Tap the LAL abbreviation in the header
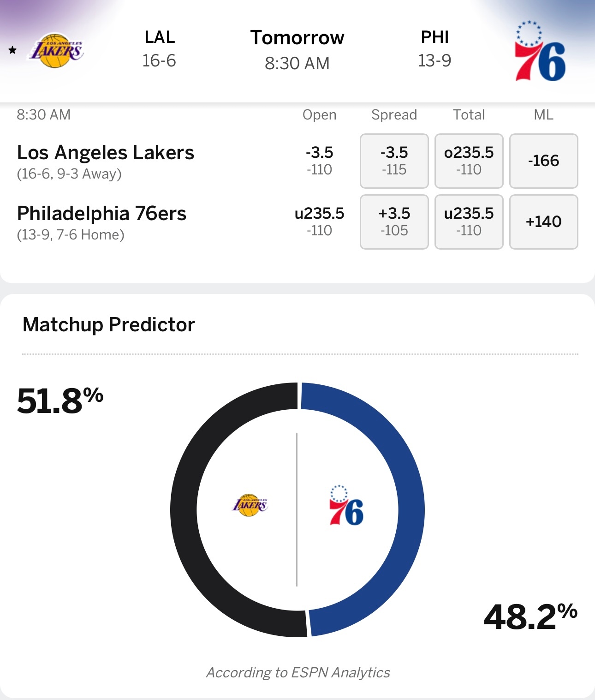595x700 pixels. coord(160,37)
